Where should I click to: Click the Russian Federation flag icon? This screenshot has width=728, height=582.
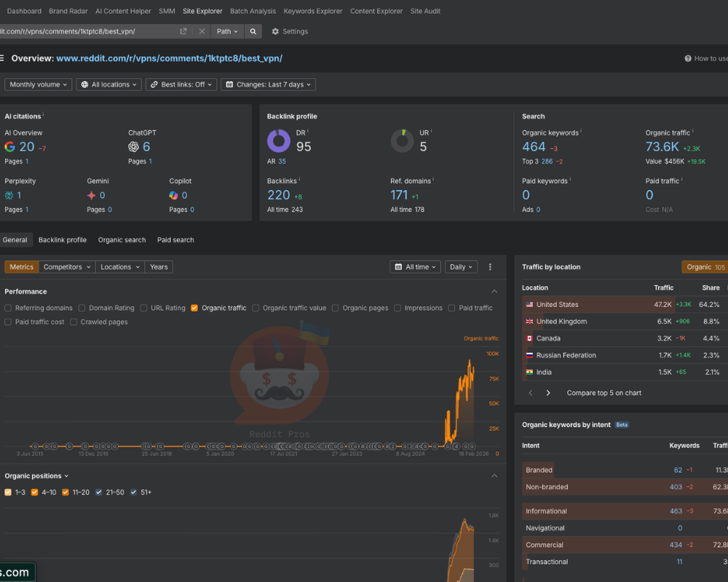(529, 356)
